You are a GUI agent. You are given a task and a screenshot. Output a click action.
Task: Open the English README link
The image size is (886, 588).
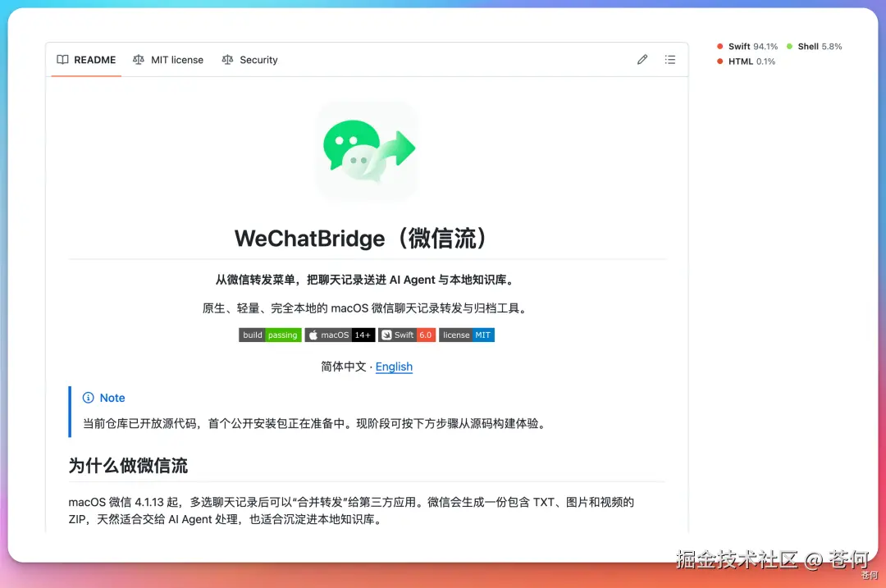pos(394,367)
